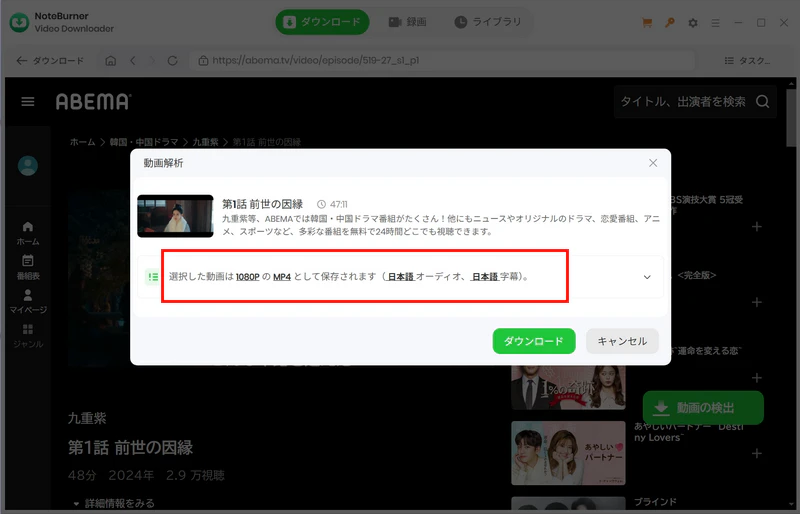Viewport: 800px width, 514px height.
Task: Click the ブラインド title text
Action: pyautogui.click(x=655, y=502)
